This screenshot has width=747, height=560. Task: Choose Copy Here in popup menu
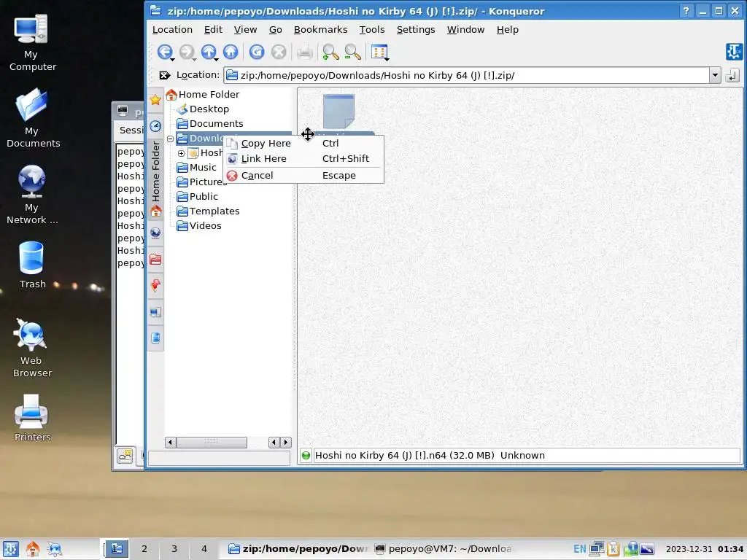coord(303,144)
